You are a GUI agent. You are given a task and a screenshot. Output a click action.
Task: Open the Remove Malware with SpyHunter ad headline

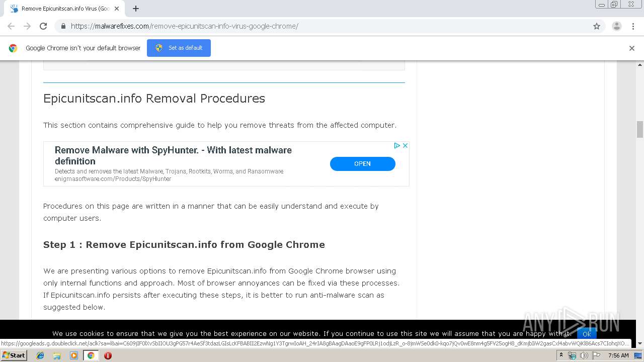[x=173, y=155]
